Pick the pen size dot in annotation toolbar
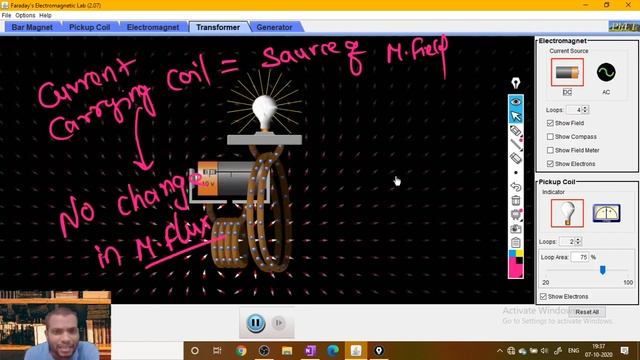Screen dimensions: 640x360 point(516,173)
